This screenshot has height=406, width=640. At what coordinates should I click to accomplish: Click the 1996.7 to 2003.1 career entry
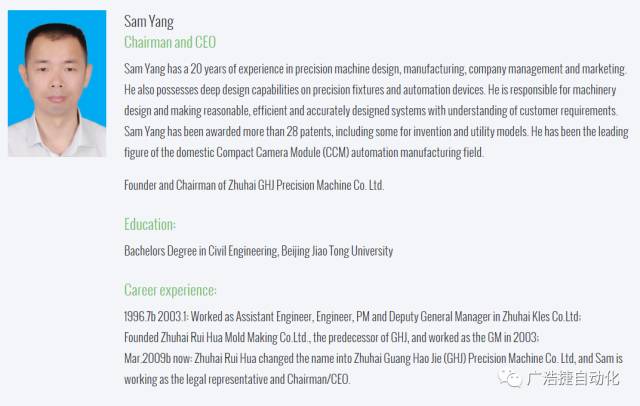[x=352, y=317]
